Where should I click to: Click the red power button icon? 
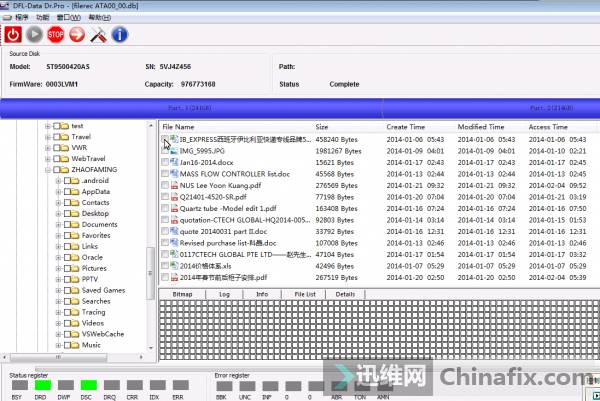pos(13,35)
